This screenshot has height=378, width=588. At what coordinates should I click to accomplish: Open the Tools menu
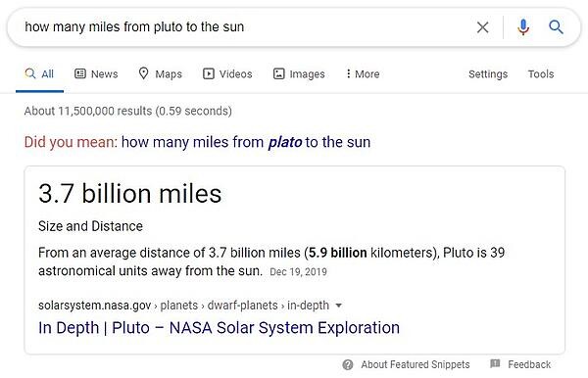[x=541, y=73]
